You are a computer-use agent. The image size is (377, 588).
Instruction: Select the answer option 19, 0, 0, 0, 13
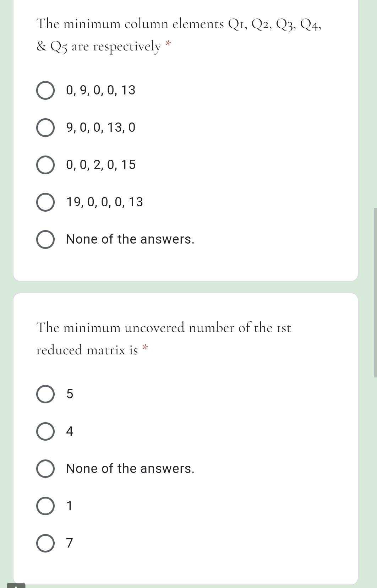tap(104, 202)
